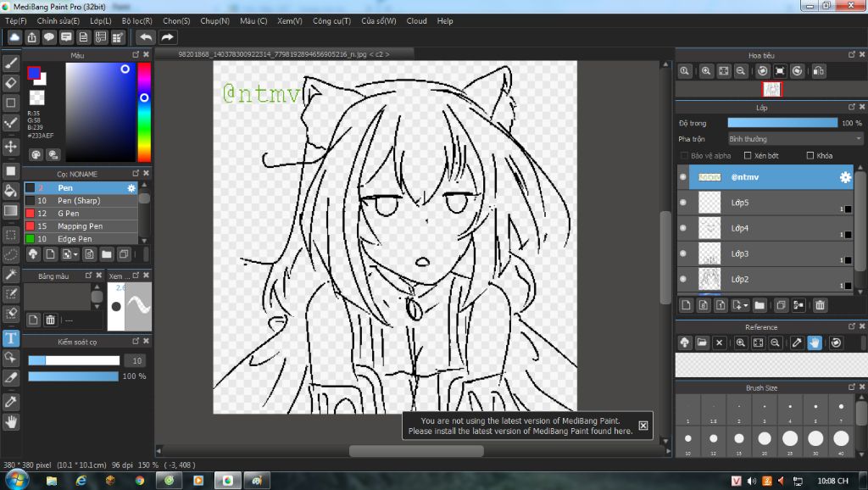Open the Lớp(L) menu
The height and width of the screenshot is (490, 868).
(x=101, y=21)
